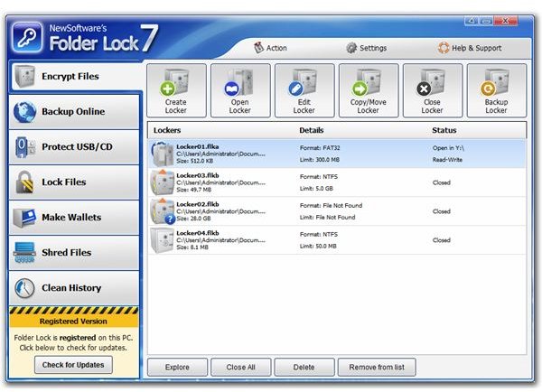The width and height of the screenshot is (542, 392).
Task: Click the lifebuoy icon next to Help & Support
Action: 444,48
